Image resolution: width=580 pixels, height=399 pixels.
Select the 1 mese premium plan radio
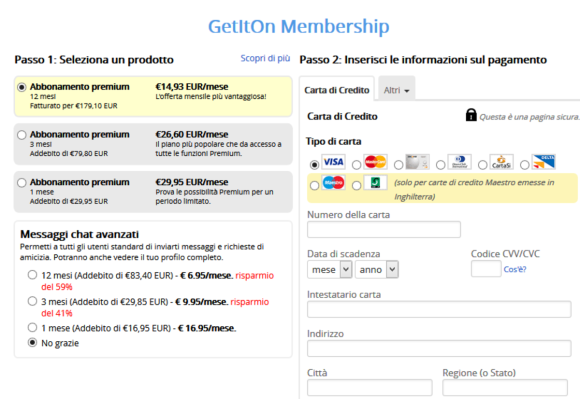pos(22,183)
